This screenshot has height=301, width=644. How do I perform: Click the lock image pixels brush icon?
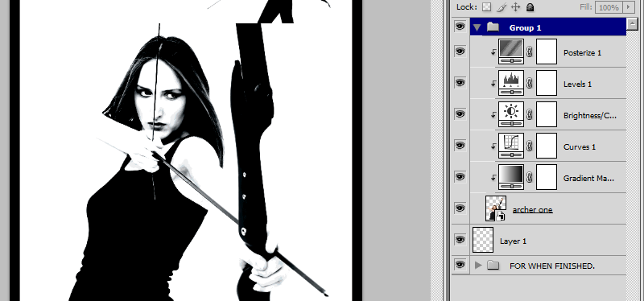(502, 7)
